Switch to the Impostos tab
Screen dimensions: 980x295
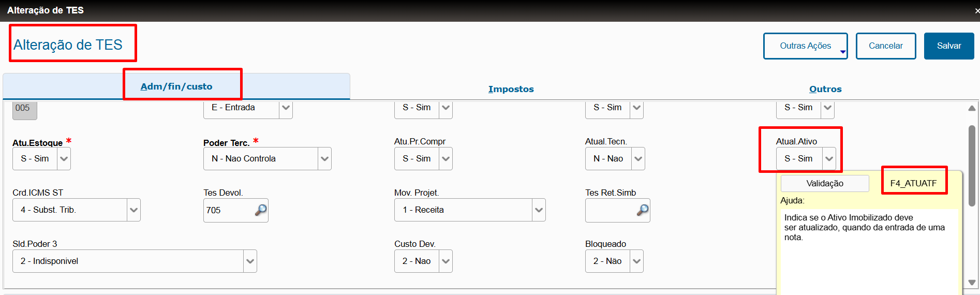tap(511, 89)
